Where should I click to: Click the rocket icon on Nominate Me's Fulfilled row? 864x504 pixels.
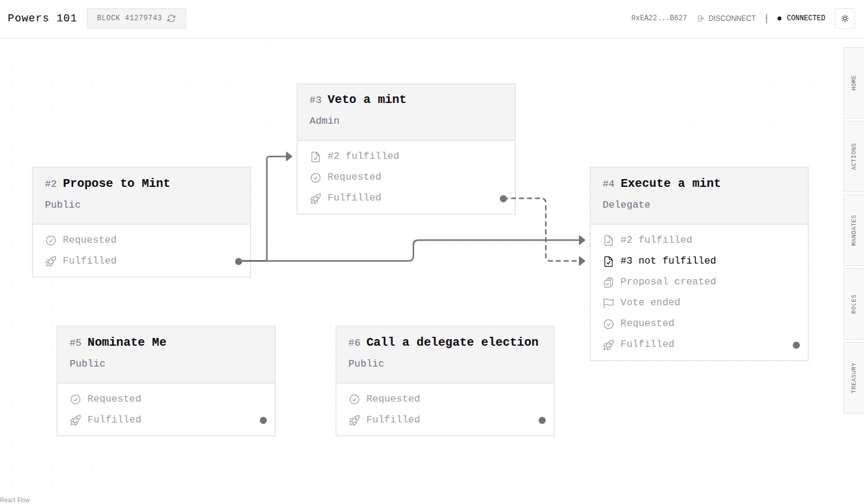75,420
